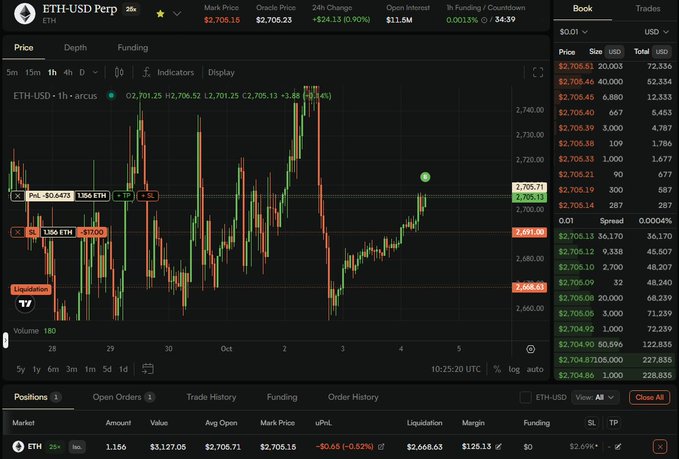Click the TP column header button
Screen dimensions: 679x459
(x=614, y=423)
